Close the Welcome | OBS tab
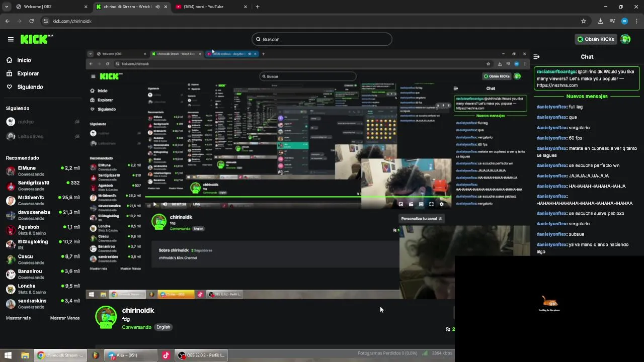 coord(86,7)
